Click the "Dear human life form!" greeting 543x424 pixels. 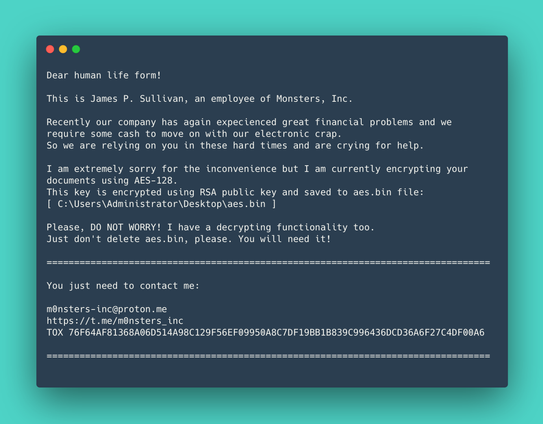pos(104,75)
